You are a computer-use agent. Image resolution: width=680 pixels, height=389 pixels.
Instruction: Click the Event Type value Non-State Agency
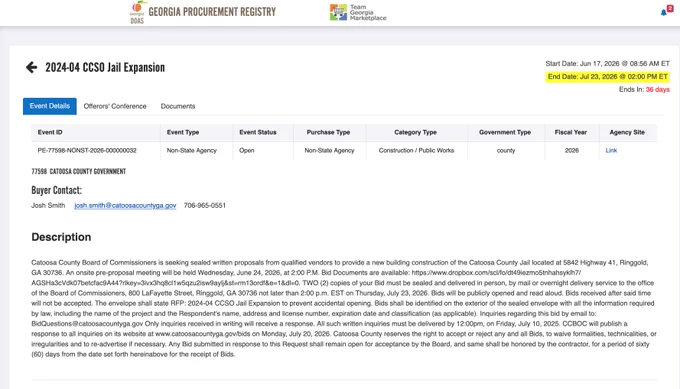192,150
